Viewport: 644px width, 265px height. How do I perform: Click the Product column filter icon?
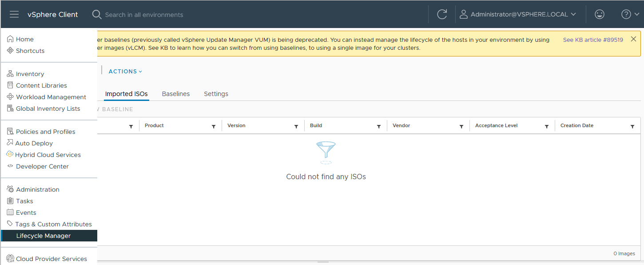[x=214, y=126]
